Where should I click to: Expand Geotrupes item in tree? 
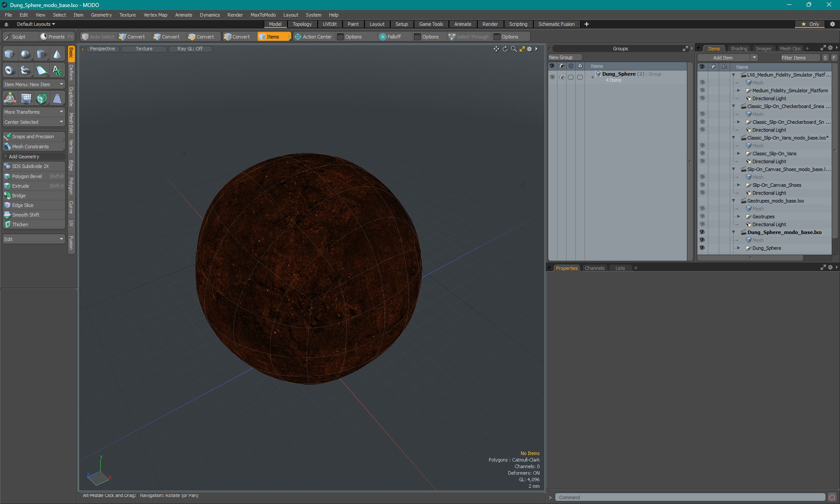[x=739, y=217]
